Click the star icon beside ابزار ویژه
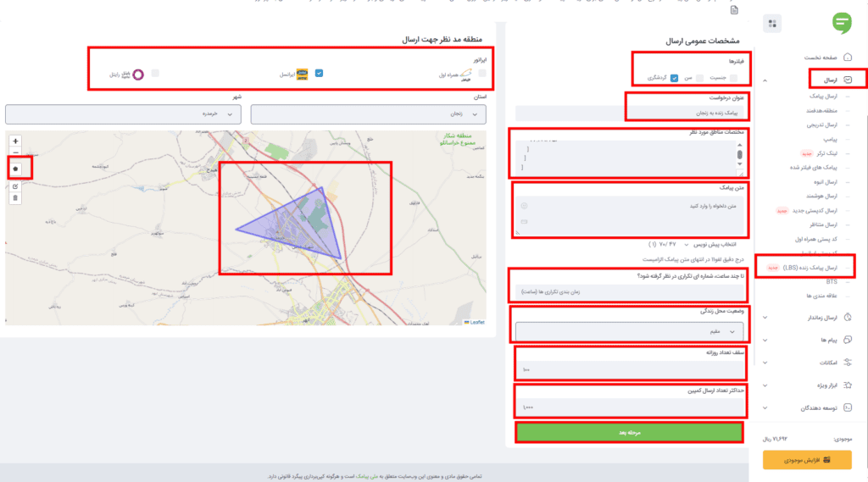868x482 pixels. pyautogui.click(x=848, y=385)
